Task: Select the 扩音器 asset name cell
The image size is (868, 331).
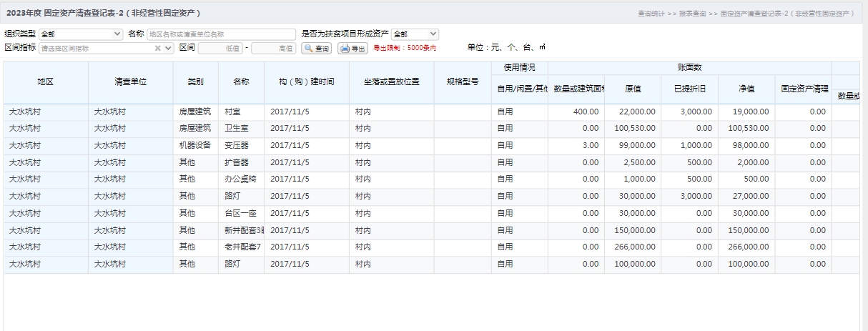Action: (x=242, y=163)
